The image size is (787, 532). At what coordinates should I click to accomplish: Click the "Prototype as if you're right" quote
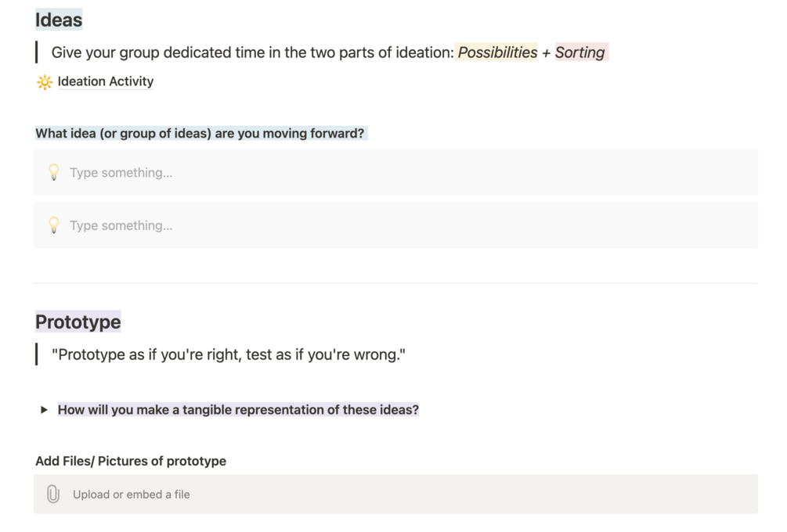click(229, 355)
